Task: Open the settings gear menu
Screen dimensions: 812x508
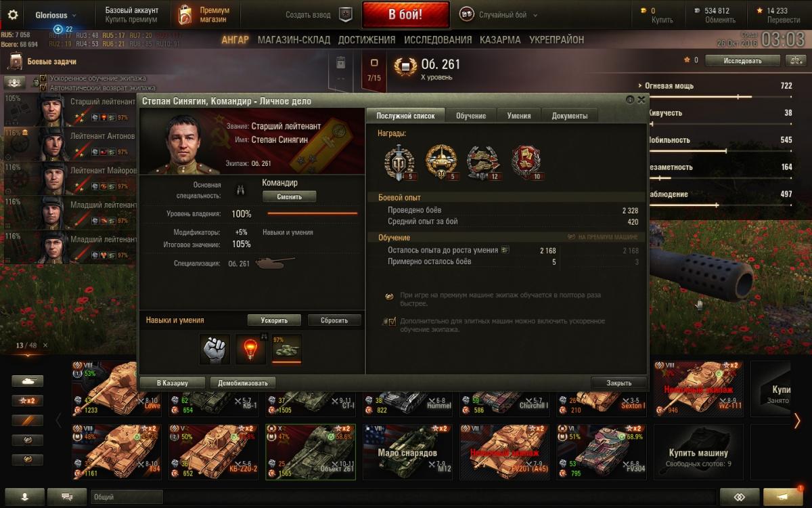Action: pos(13,14)
